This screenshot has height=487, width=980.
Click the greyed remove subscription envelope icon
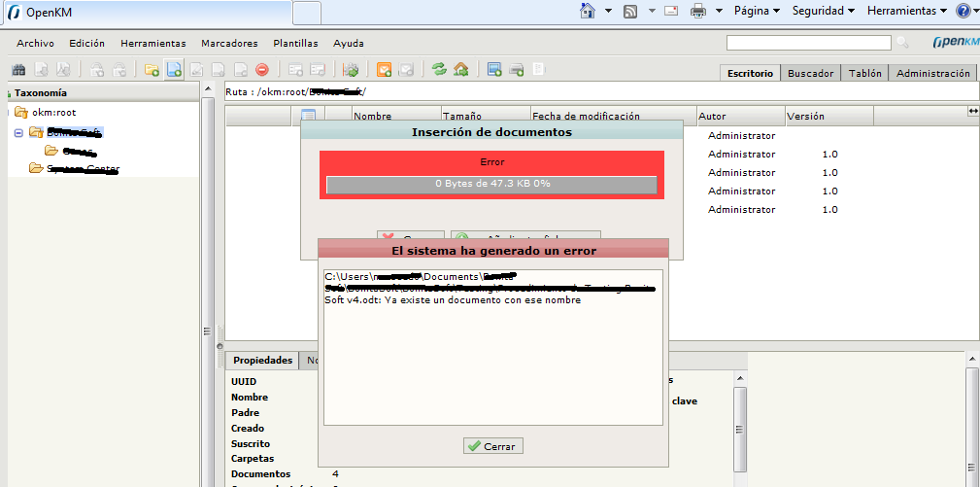(406, 69)
